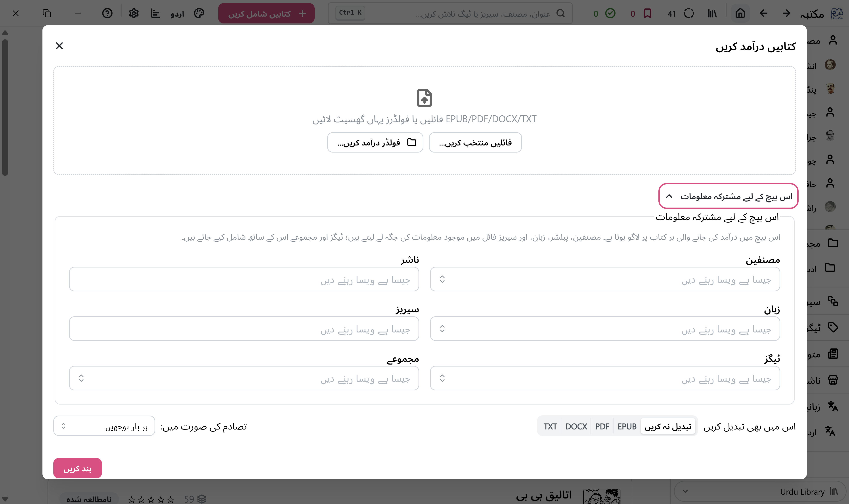Click the search magnifier icon
This screenshot has height=504, width=849.
tap(561, 13)
